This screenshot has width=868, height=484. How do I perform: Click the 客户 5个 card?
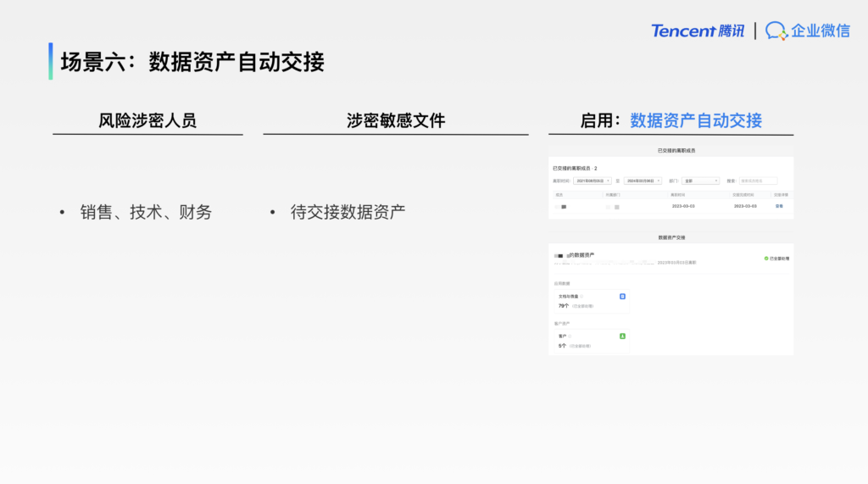(591, 341)
